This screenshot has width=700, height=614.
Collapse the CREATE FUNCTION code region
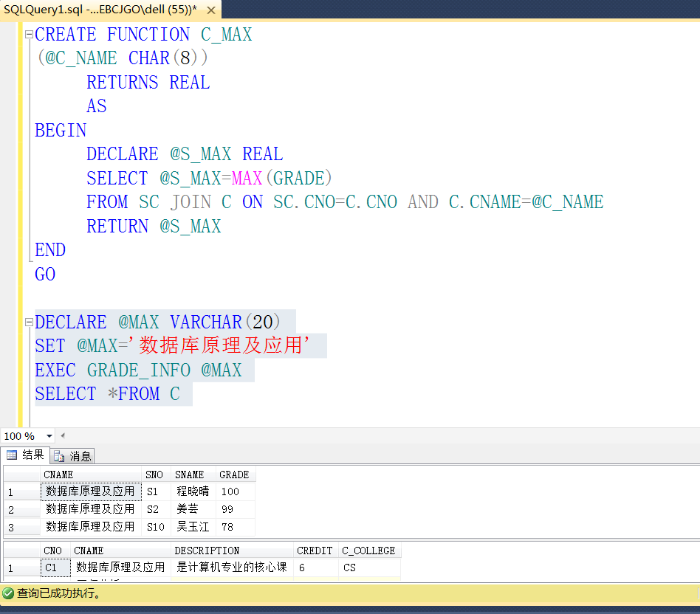point(27,33)
